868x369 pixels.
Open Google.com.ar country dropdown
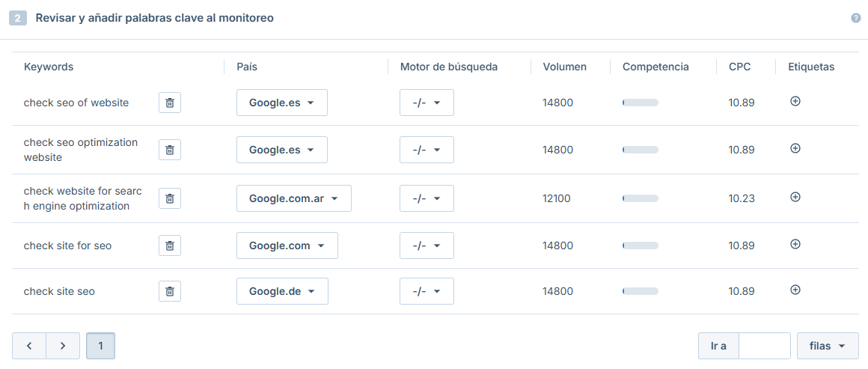294,198
